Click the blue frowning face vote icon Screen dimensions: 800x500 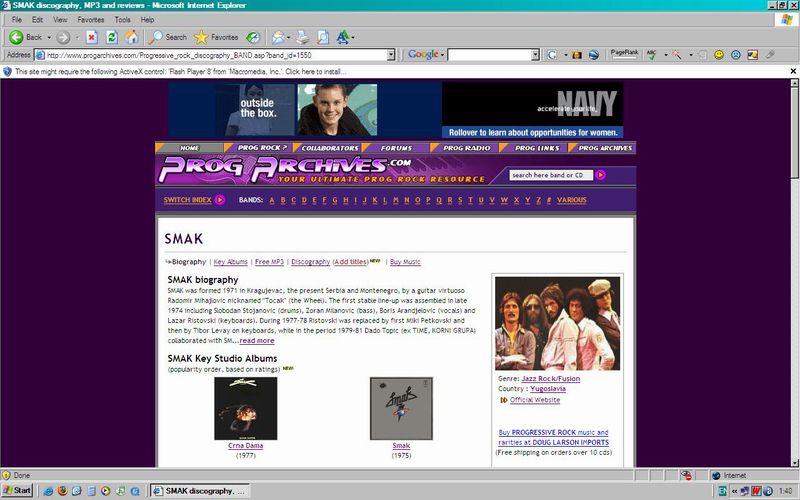click(736, 55)
